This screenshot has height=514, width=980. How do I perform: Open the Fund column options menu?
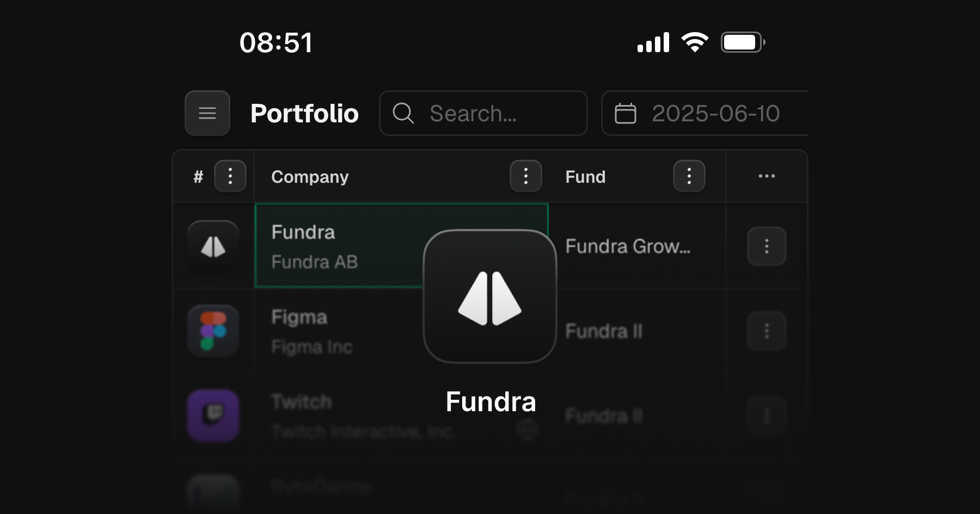[689, 176]
